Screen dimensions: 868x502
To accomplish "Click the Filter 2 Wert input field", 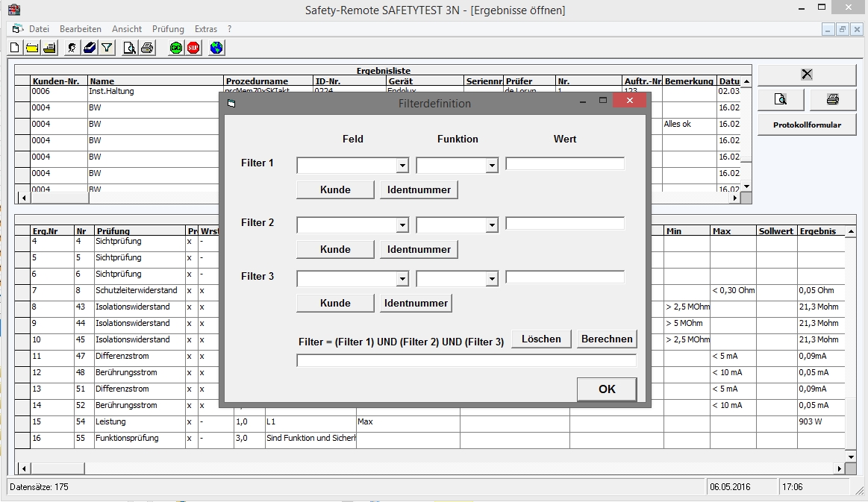I will (x=565, y=224).
